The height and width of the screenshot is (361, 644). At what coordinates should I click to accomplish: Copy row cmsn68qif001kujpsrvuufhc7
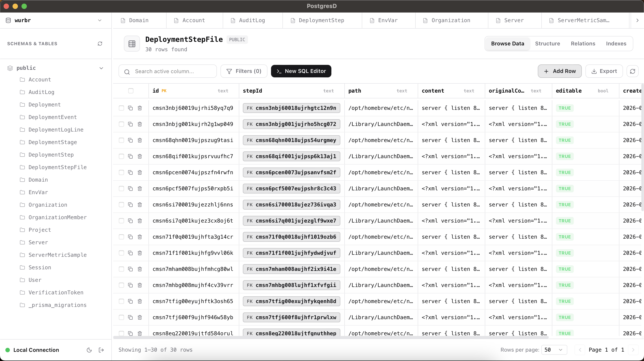(130, 156)
